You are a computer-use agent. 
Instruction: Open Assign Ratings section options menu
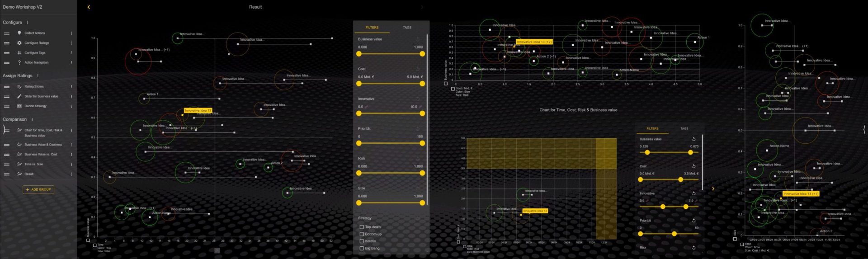point(38,76)
